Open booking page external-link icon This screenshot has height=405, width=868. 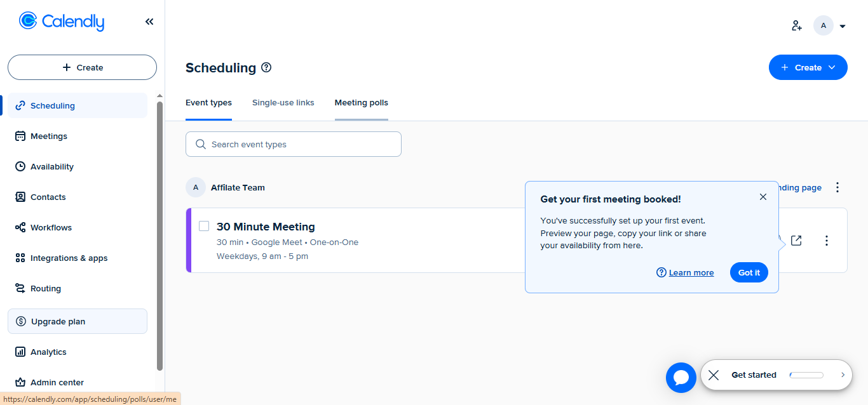tap(796, 241)
